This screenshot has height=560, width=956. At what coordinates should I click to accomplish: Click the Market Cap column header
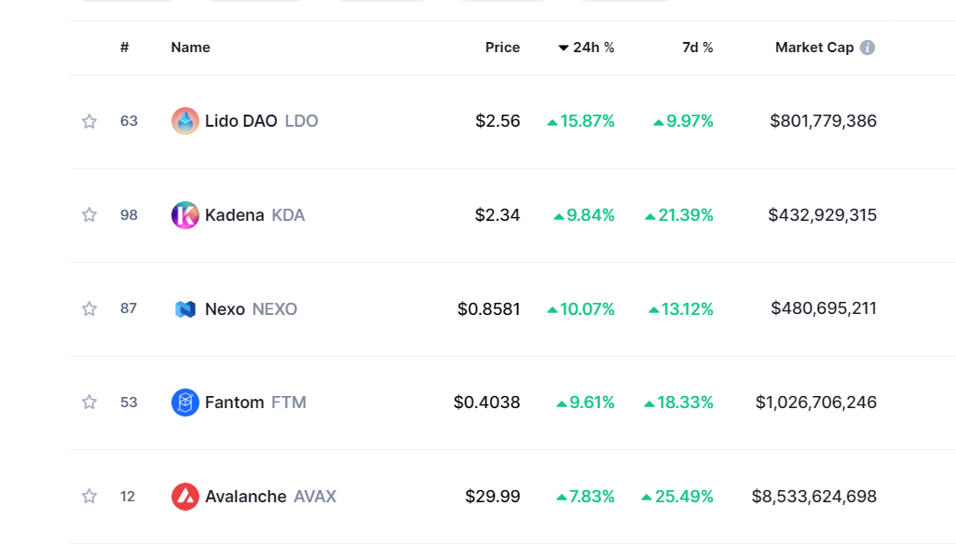(813, 48)
